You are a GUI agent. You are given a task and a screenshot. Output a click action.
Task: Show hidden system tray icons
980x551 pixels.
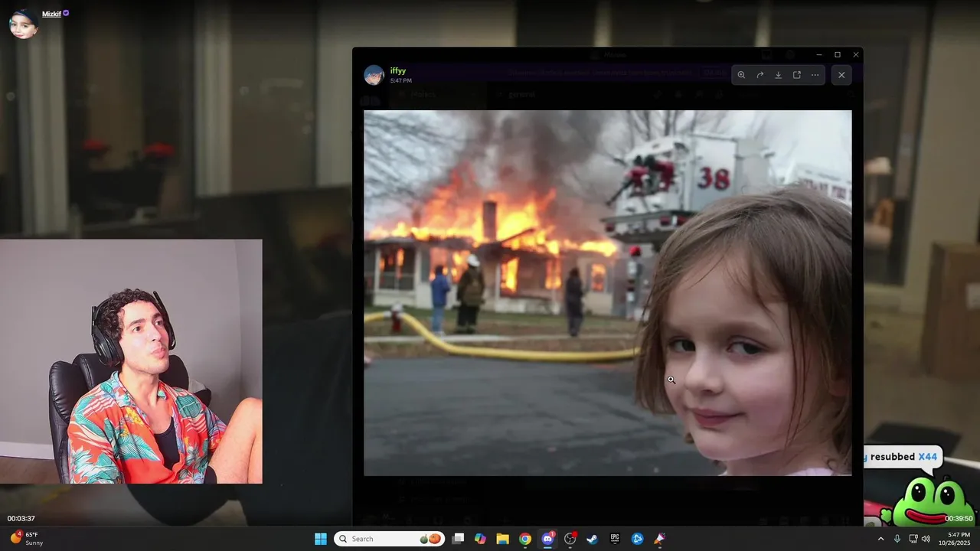880,539
